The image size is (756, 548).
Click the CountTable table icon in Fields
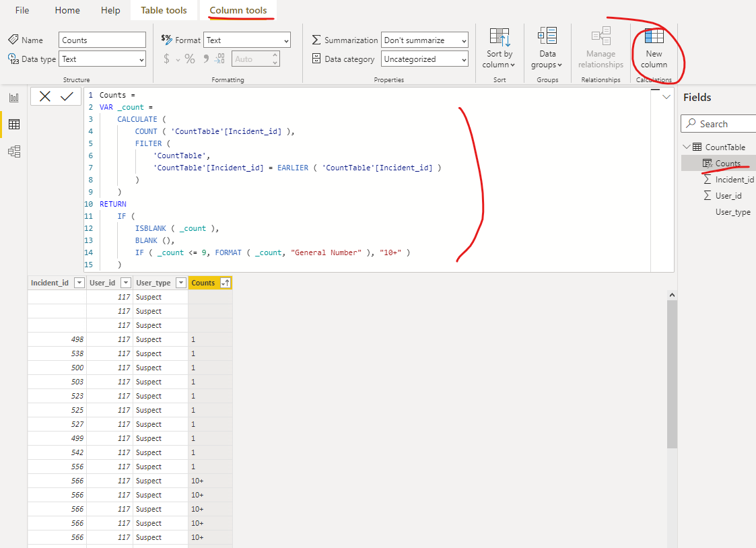[697, 147]
